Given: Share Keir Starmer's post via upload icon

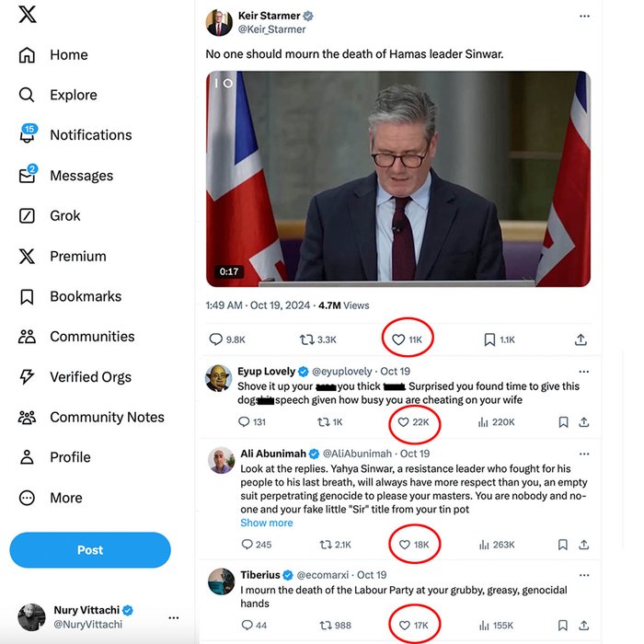Looking at the screenshot, I should pos(581,339).
